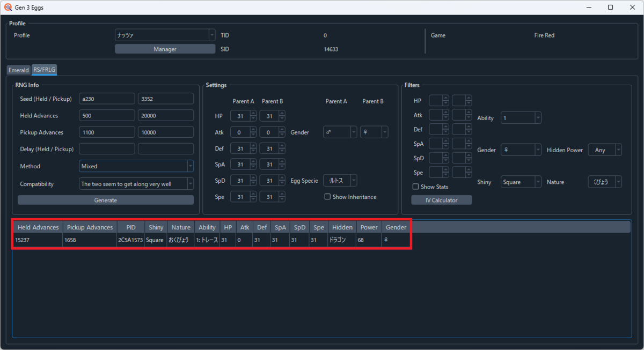Open the Method dropdown set to Mixed

136,166
